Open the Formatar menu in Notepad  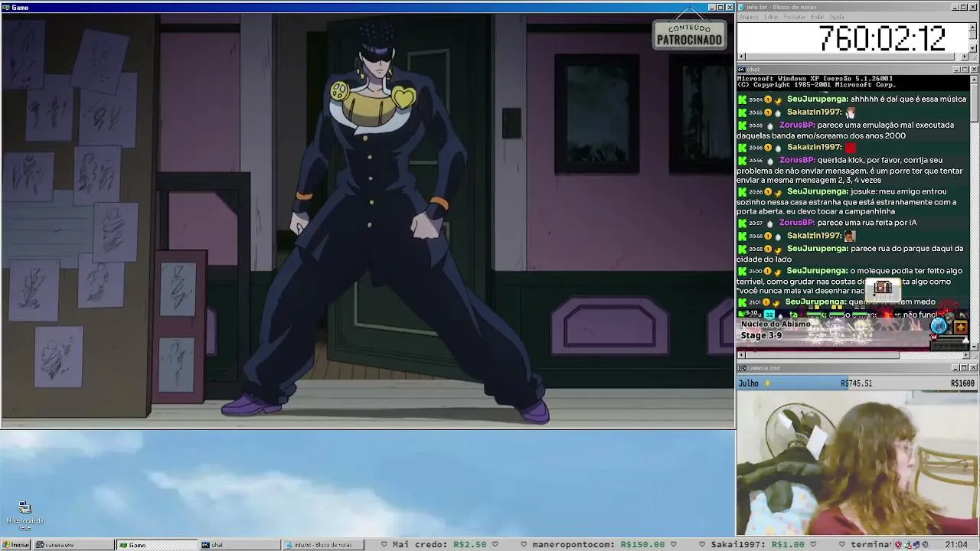pos(795,17)
